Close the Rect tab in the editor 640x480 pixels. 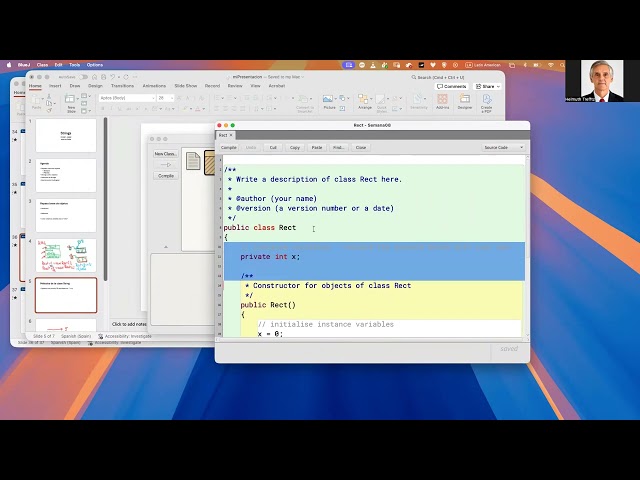click(231, 135)
